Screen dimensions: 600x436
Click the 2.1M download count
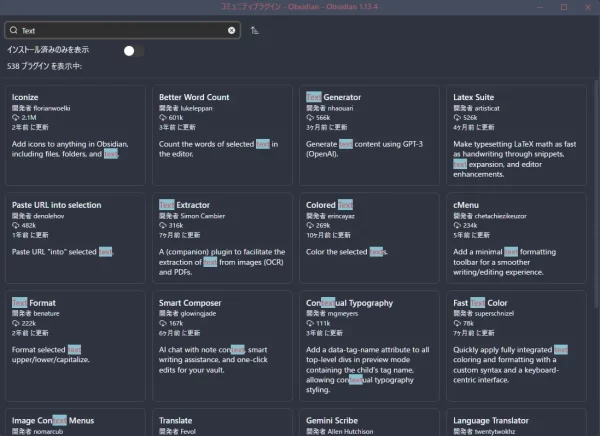[x=29, y=118]
